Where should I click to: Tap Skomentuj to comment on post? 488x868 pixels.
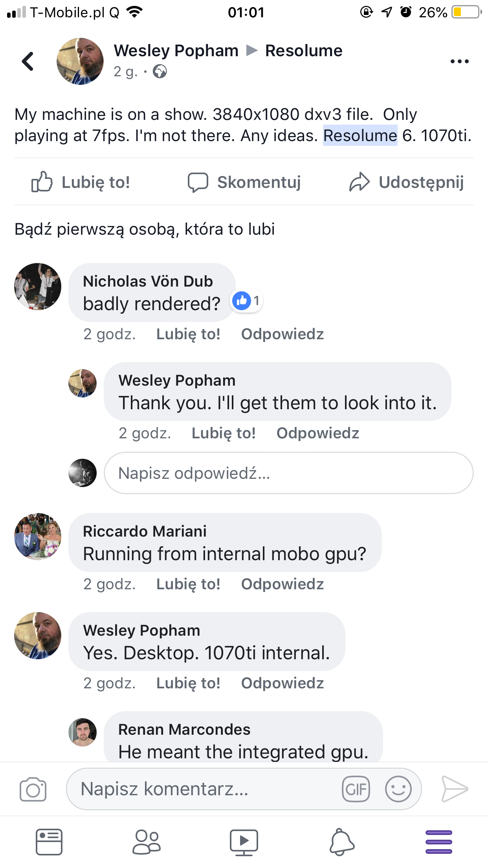coord(244,182)
